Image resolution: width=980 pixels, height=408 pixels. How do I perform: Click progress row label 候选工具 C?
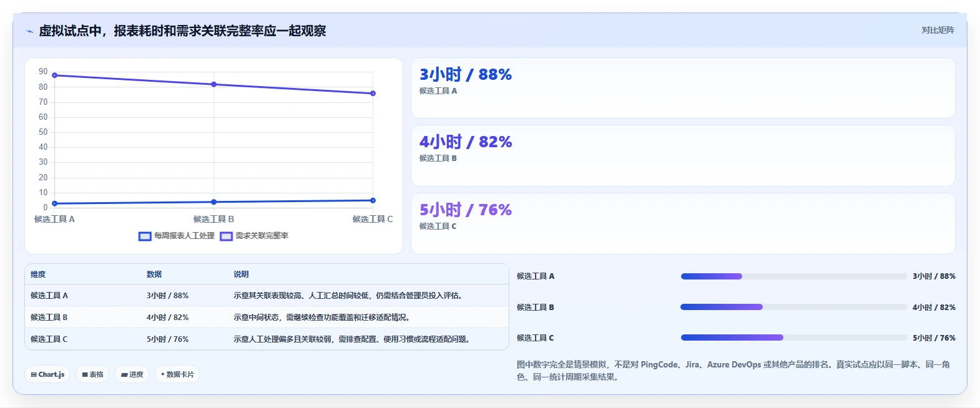[x=536, y=338]
